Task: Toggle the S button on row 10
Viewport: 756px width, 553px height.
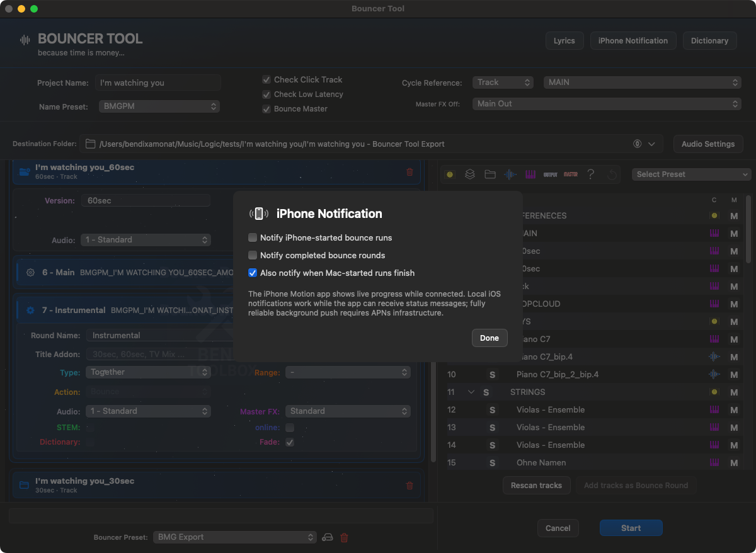Action: pos(492,374)
